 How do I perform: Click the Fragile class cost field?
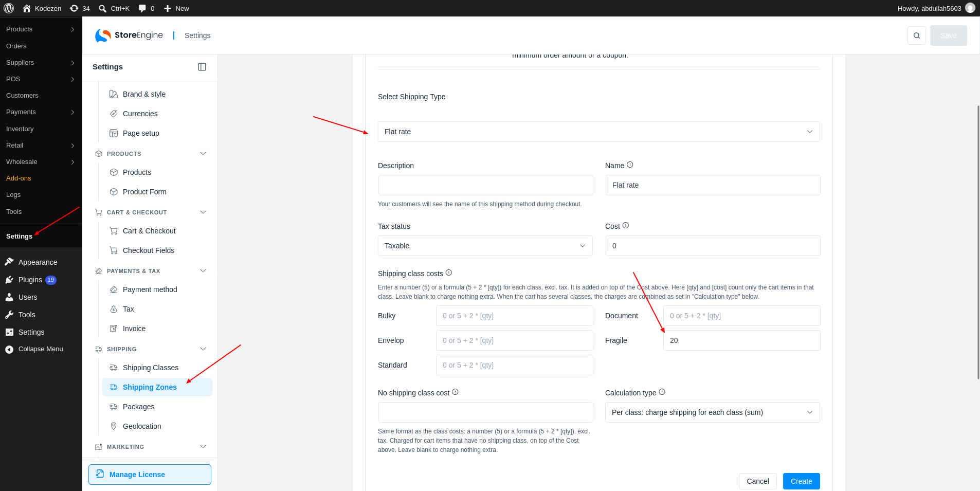coord(741,340)
